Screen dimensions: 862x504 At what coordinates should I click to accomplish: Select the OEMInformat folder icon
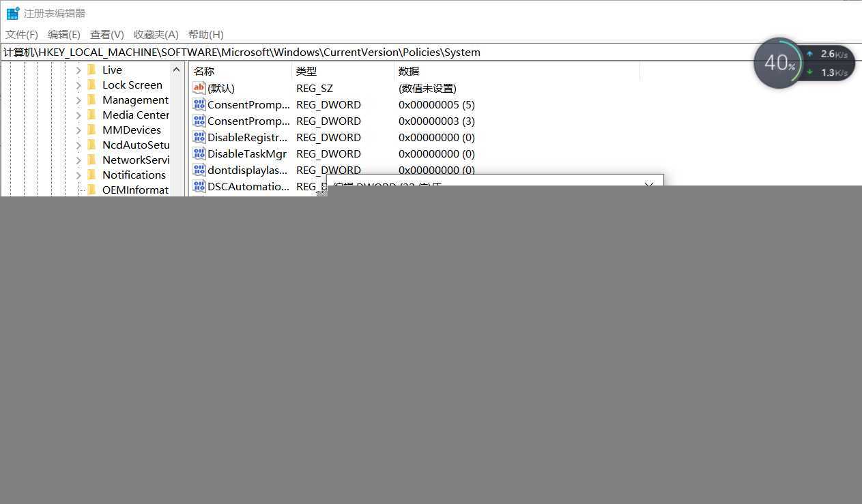91,190
